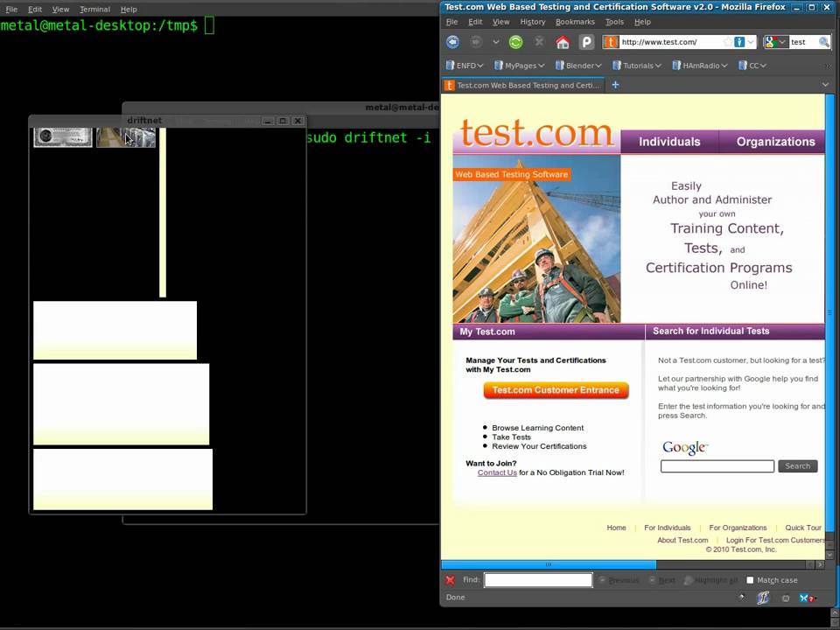The image size is (840, 630).
Task: Open the Individuals page tab
Action: (669, 142)
